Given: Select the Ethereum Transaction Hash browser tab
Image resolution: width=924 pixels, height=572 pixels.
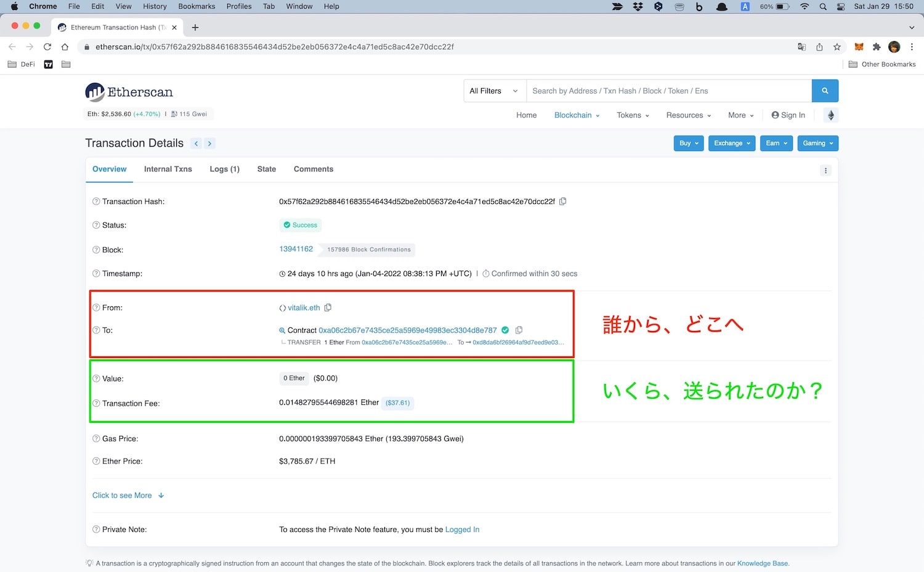Looking at the screenshot, I should (x=117, y=27).
